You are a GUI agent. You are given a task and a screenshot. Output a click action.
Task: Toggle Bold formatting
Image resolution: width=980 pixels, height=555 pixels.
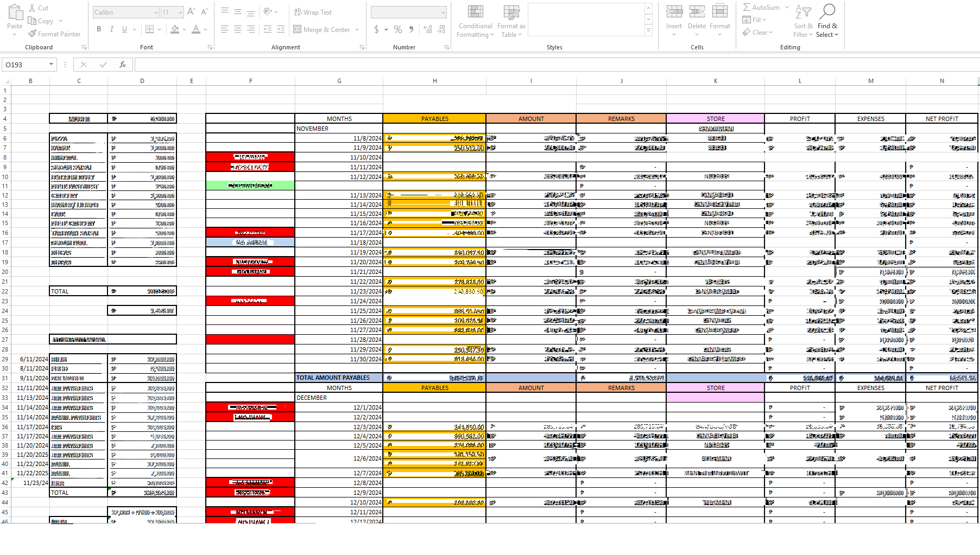click(99, 29)
